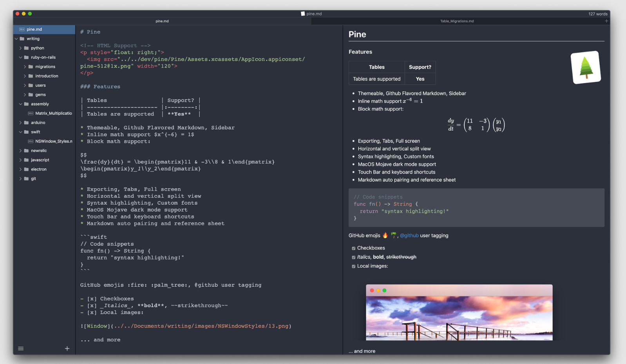Click the arduino folder icon
Screen dimensions: 626x364
click(27, 123)
